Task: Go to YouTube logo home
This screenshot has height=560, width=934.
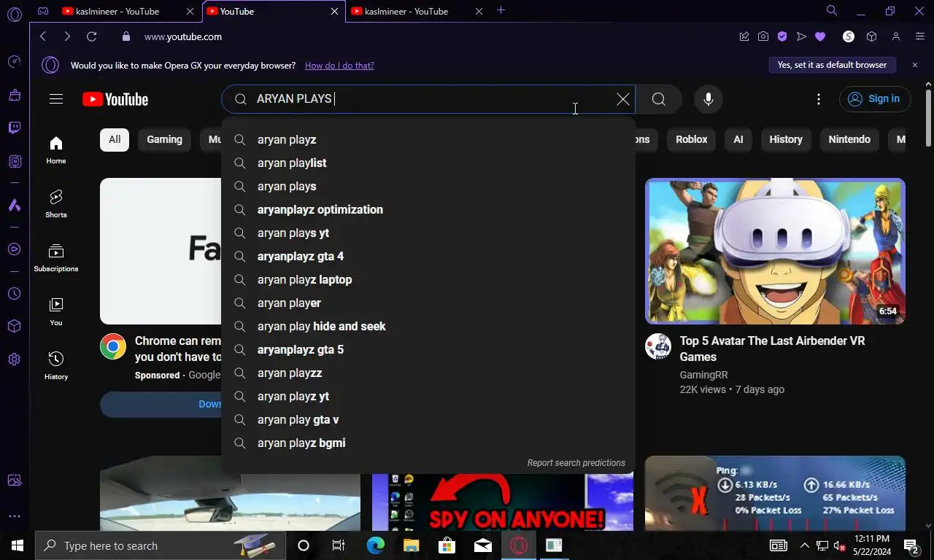Action: (x=115, y=100)
